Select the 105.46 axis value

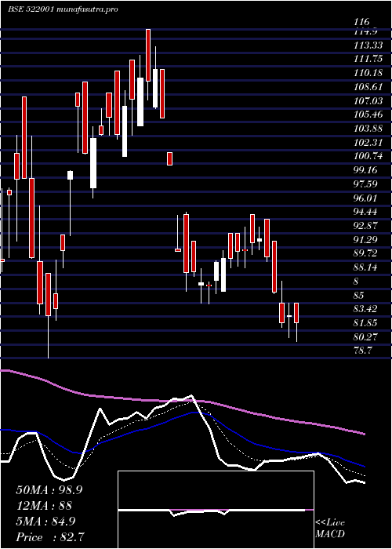[x=368, y=115]
